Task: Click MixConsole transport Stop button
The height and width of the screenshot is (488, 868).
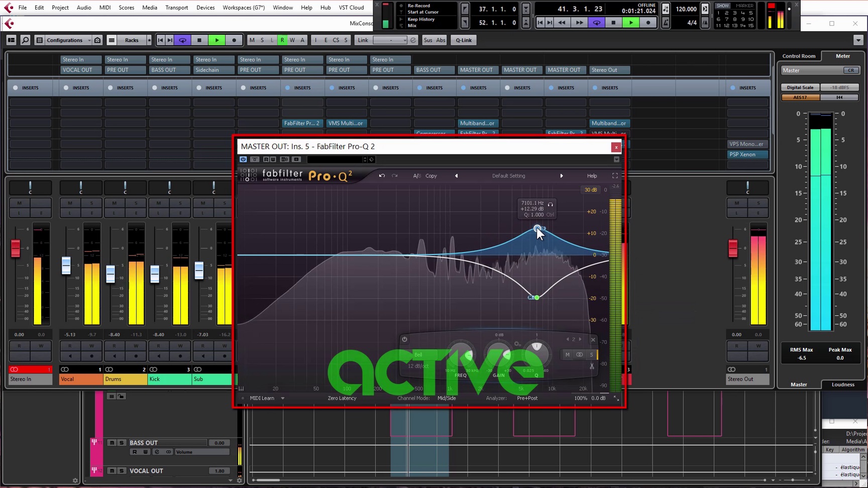Action: tap(199, 40)
